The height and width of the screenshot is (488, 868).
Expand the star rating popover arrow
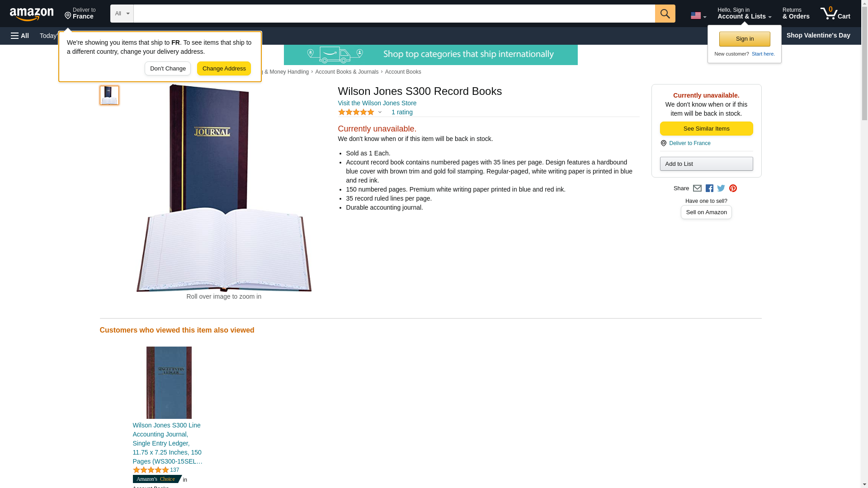click(x=380, y=112)
